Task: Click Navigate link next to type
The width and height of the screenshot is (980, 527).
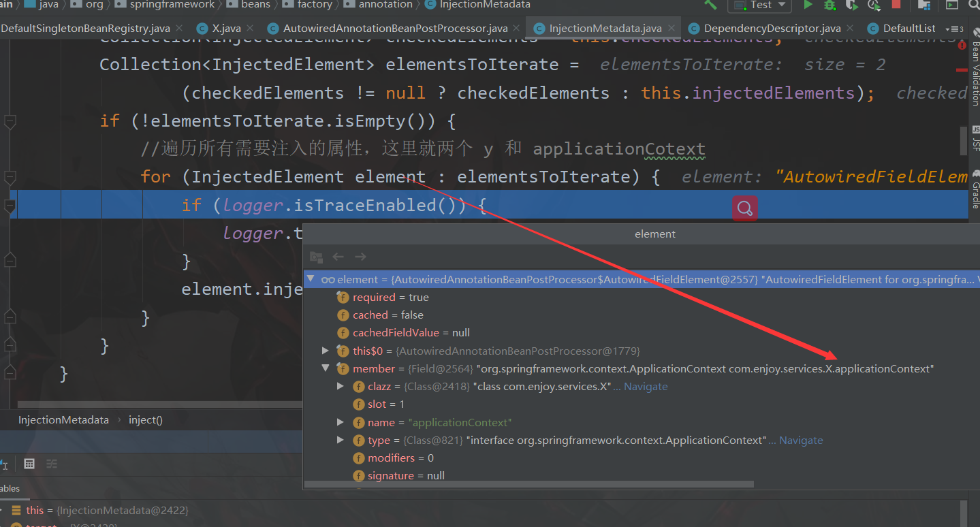Action: [x=801, y=441]
